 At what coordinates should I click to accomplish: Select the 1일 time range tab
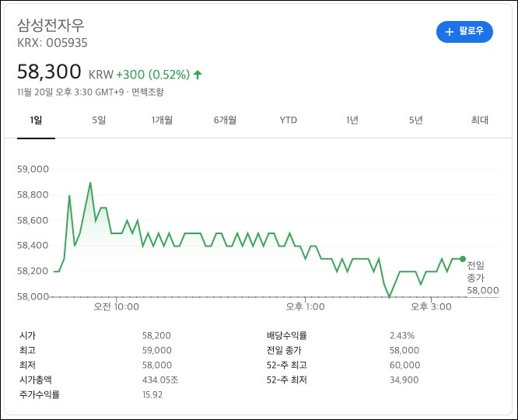coord(36,120)
